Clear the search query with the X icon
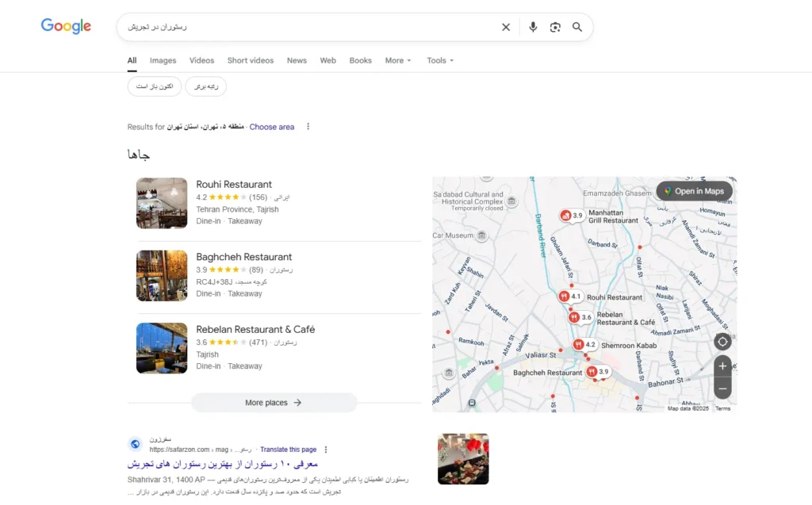 506,26
